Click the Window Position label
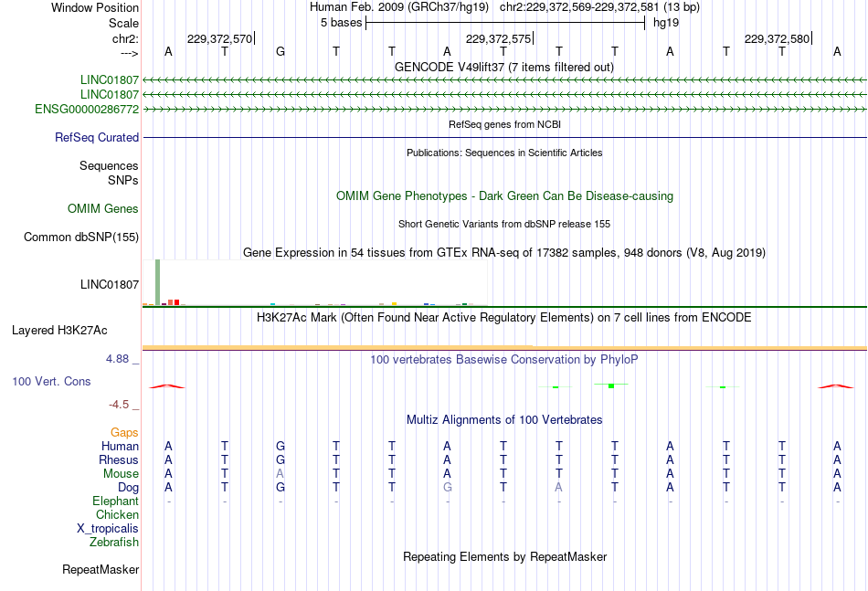 point(95,7)
